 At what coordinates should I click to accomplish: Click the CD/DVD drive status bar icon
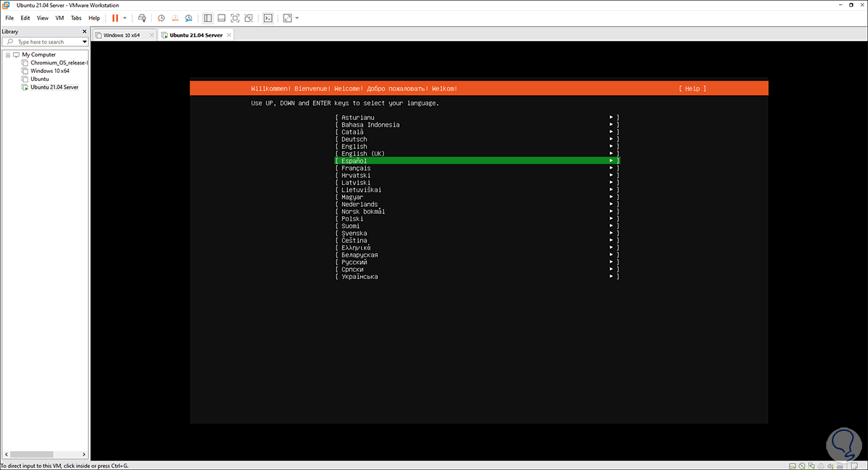802,466
